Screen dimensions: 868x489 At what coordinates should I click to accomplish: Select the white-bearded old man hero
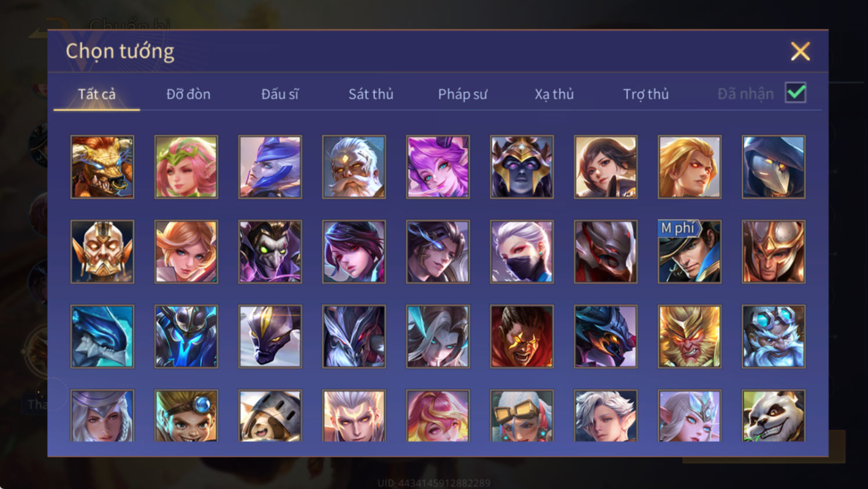coord(354,167)
